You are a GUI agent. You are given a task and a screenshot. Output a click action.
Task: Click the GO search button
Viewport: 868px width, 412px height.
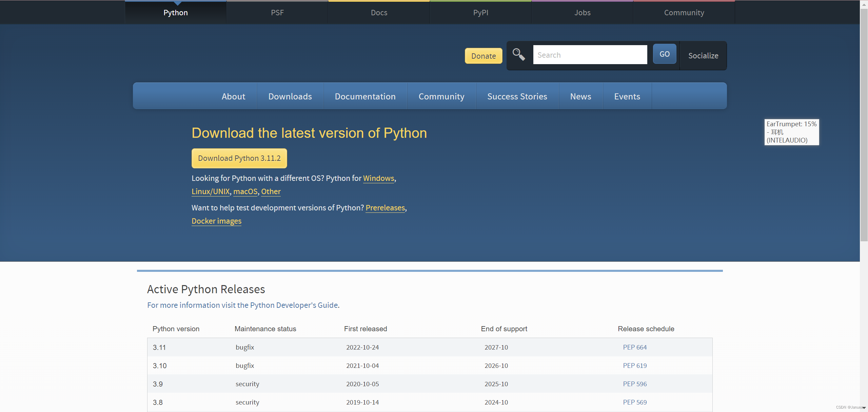(665, 54)
